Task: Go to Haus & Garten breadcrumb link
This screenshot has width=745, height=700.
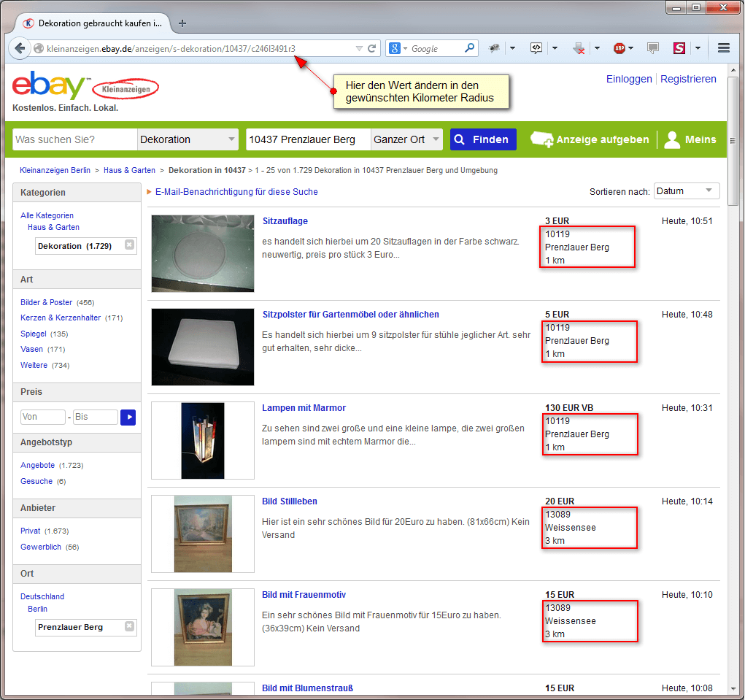Action: tap(129, 170)
